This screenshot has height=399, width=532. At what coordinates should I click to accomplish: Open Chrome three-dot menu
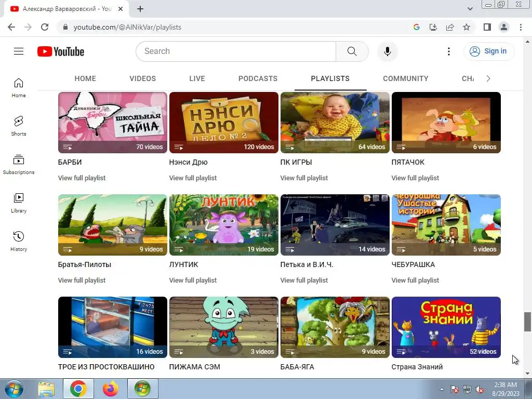(521, 27)
